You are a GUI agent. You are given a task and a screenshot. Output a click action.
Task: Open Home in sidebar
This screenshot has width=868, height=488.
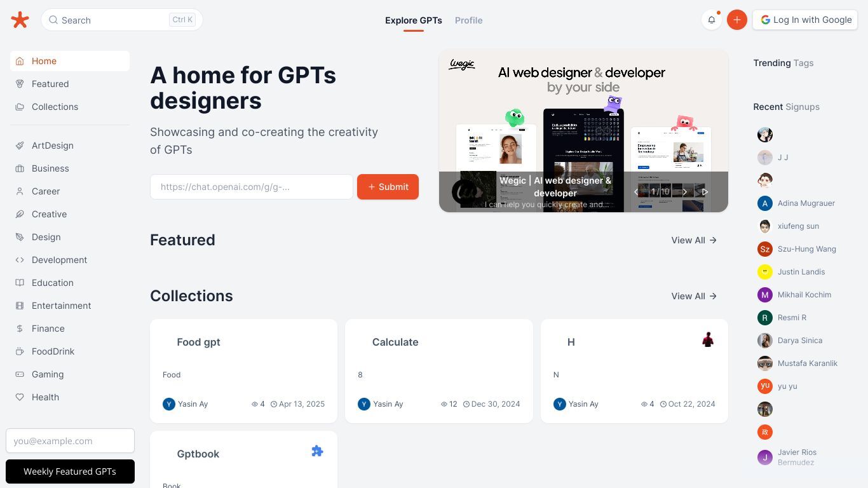(x=70, y=61)
